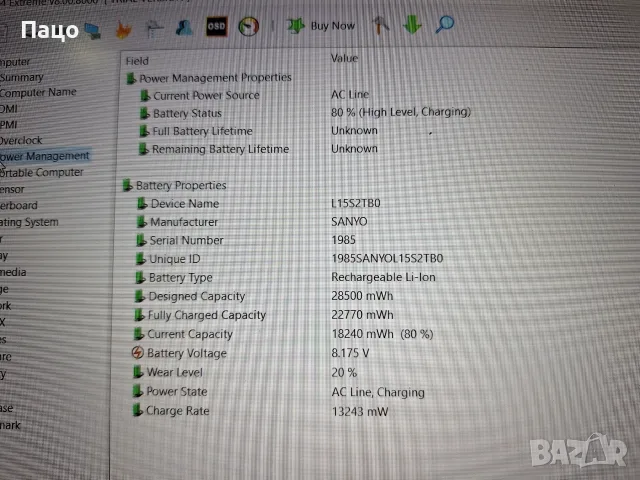This screenshot has height=480, width=640.
Task: Click the 22770 mWh value
Action: pyautogui.click(x=362, y=315)
